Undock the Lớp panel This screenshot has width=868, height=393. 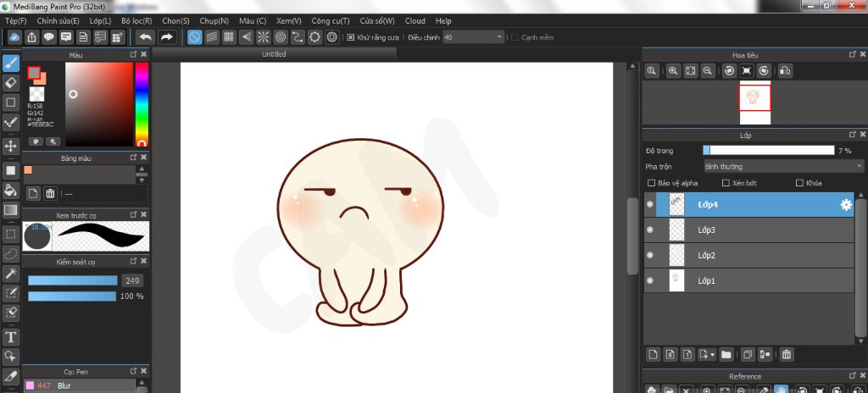(853, 135)
